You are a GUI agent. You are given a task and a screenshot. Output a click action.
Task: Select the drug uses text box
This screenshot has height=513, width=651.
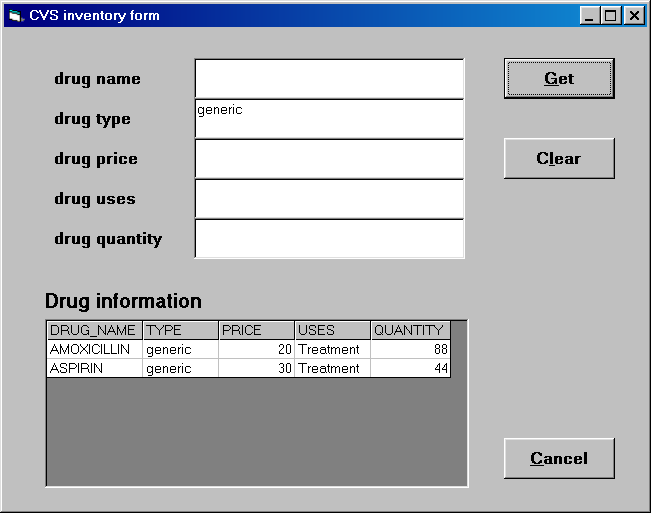pos(329,199)
